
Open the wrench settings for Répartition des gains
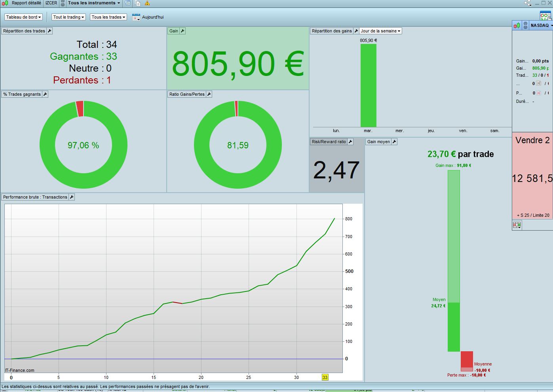pos(356,31)
